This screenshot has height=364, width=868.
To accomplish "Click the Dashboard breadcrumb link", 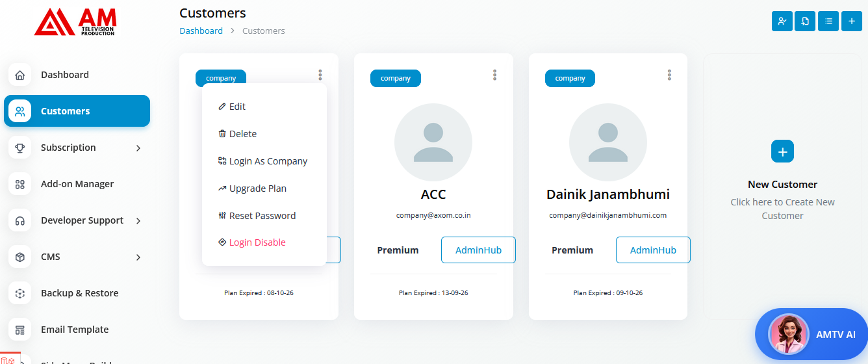I will (201, 31).
